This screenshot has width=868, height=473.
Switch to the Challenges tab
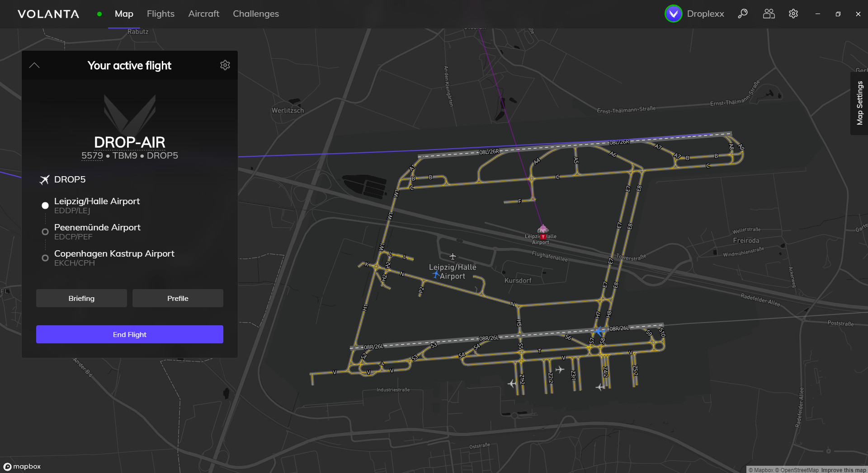[256, 14]
